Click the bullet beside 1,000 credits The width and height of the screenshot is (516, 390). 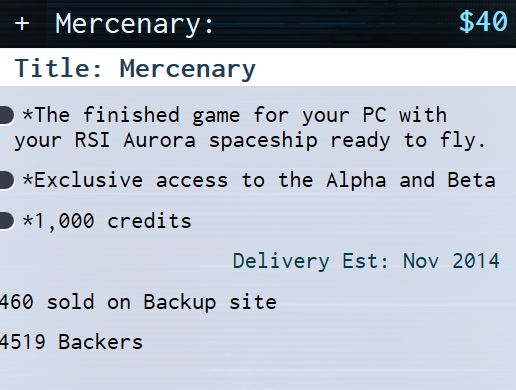coord(7,221)
